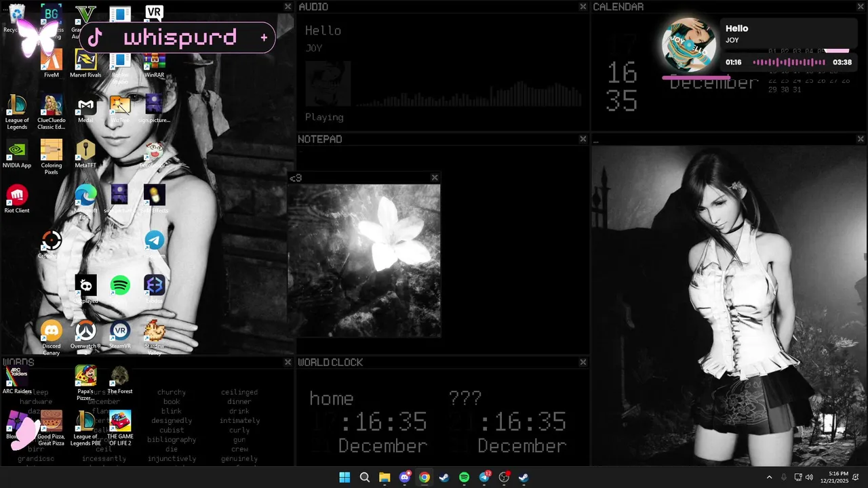Screen dimensions: 868x488
Task: Click the Playing status in AUDIO
Action: coord(324,117)
